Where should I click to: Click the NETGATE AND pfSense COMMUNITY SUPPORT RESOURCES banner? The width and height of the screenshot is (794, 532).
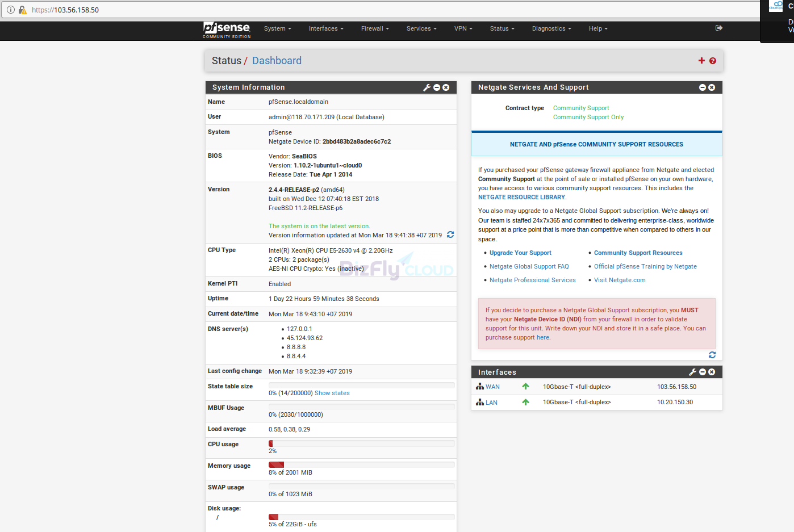pyautogui.click(x=596, y=144)
